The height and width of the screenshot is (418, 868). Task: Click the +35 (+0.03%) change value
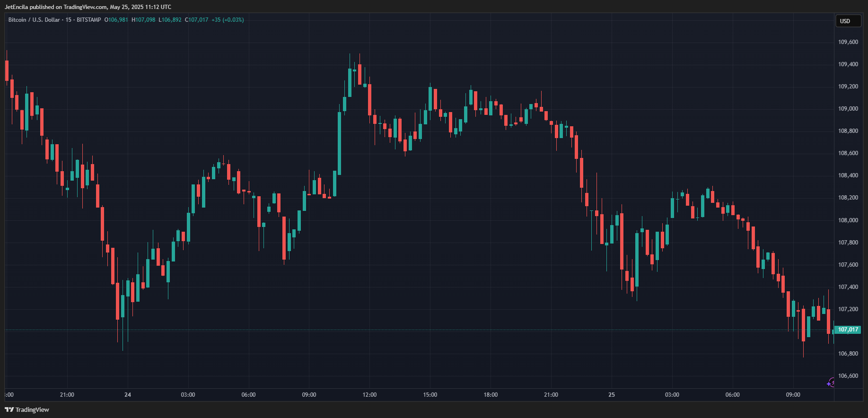(x=228, y=20)
